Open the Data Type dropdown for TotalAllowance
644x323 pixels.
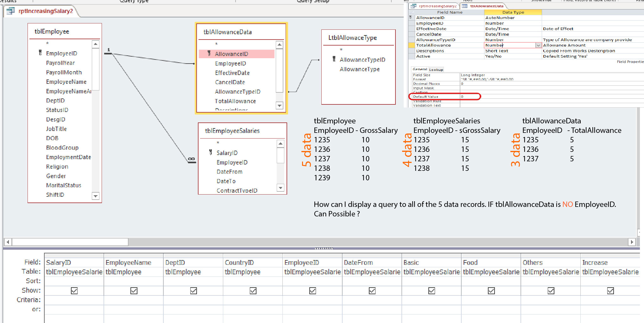(x=538, y=45)
